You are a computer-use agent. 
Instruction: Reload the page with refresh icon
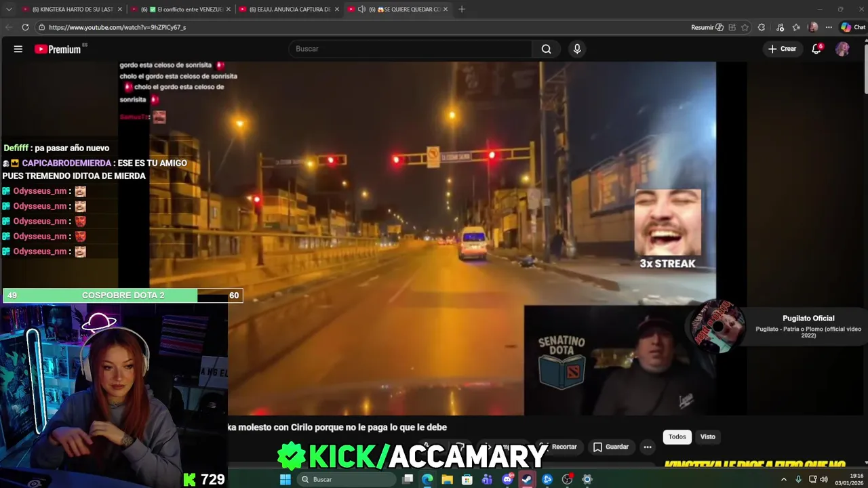click(x=25, y=27)
